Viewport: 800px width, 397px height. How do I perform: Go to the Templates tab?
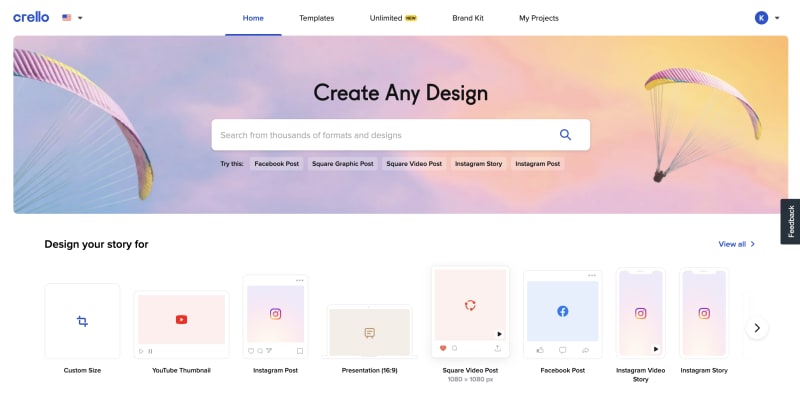(316, 18)
